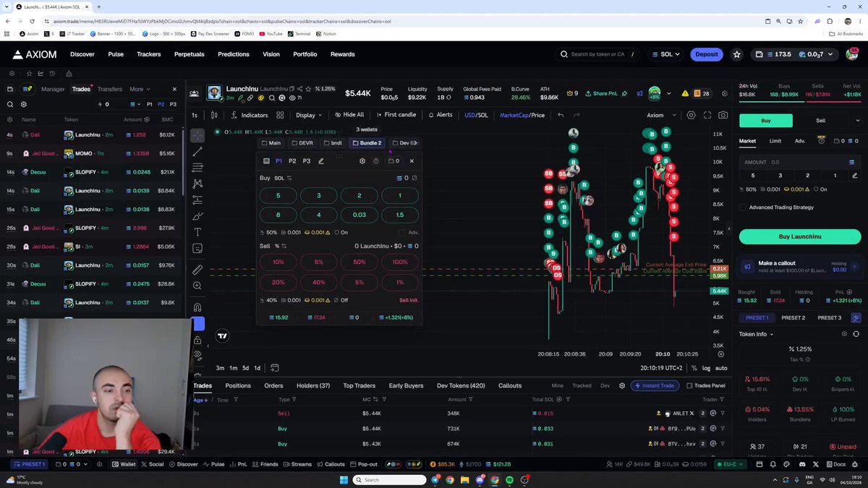
Task: Open the 1s timeframe selector
Action: 195,115
